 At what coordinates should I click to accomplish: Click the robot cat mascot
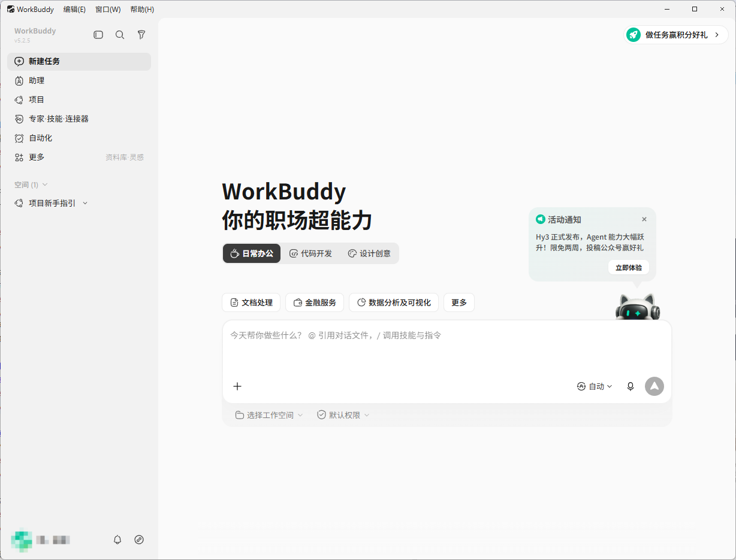(638, 307)
